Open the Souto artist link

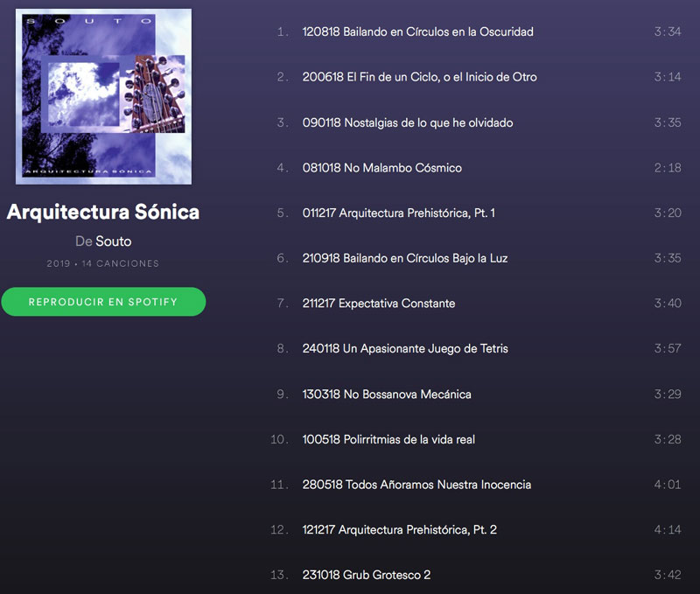click(x=114, y=241)
